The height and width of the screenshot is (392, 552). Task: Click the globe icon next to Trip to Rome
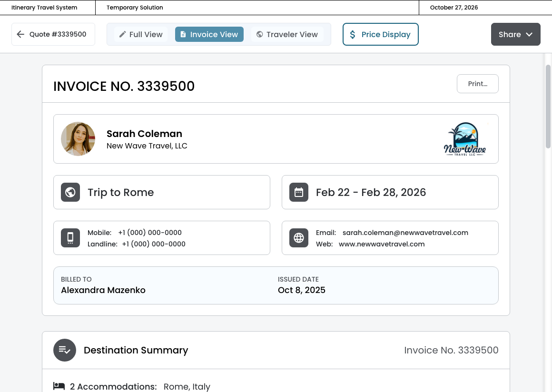[70, 192]
